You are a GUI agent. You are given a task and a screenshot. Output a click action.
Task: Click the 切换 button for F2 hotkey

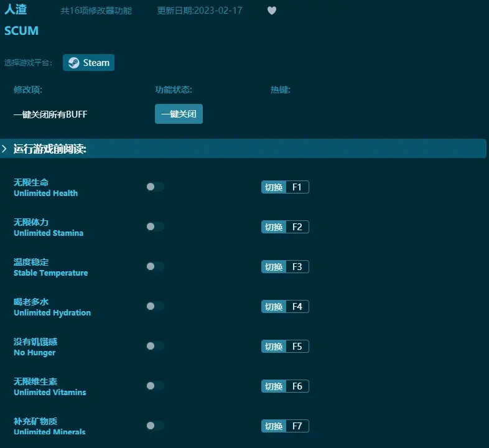coord(274,227)
